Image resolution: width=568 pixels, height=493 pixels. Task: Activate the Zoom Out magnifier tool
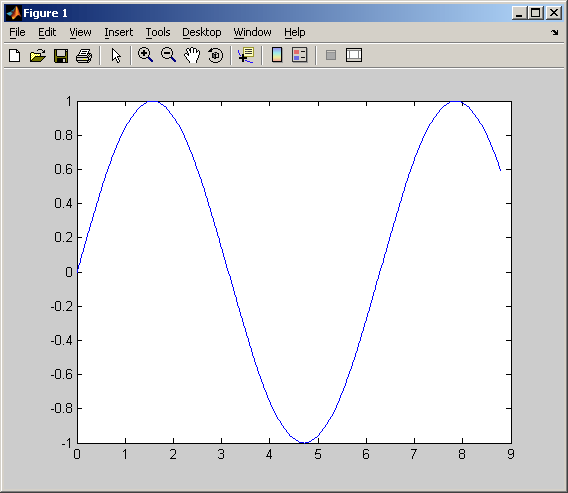point(168,55)
